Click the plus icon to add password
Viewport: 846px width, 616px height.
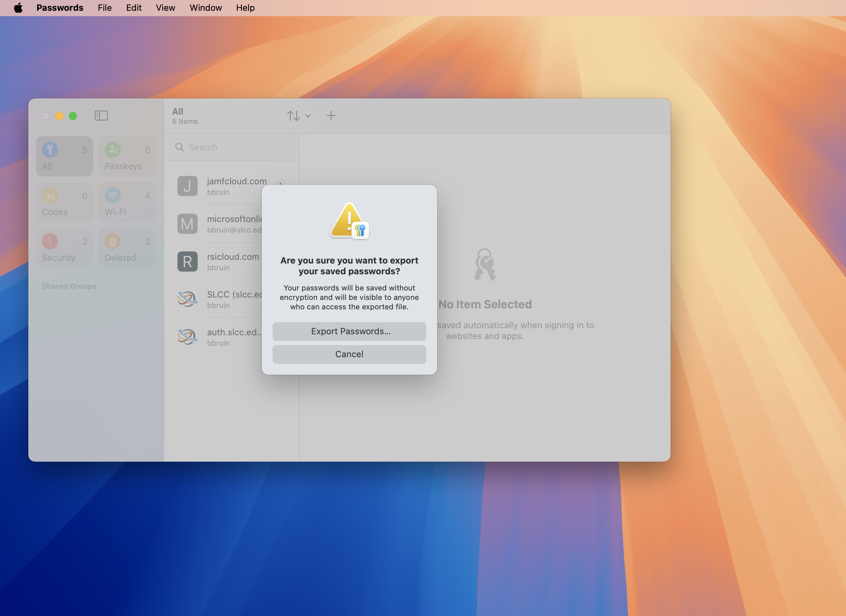[331, 116]
